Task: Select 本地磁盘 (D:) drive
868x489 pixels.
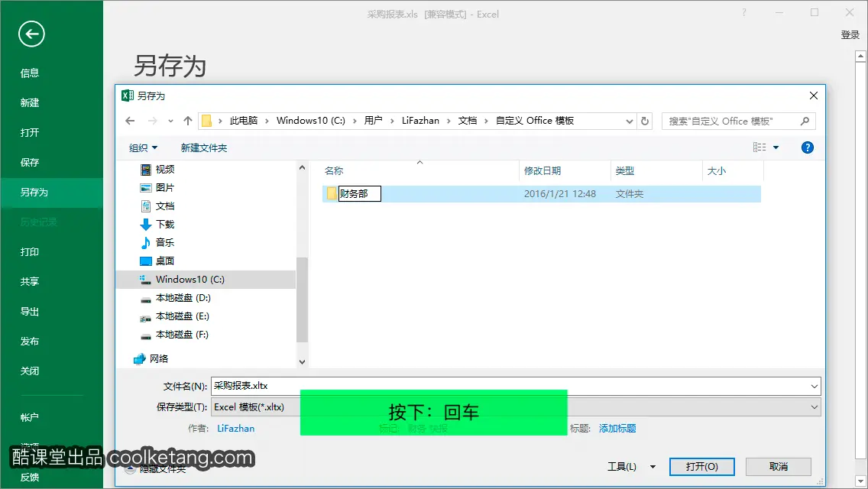Action: (176, 298)
